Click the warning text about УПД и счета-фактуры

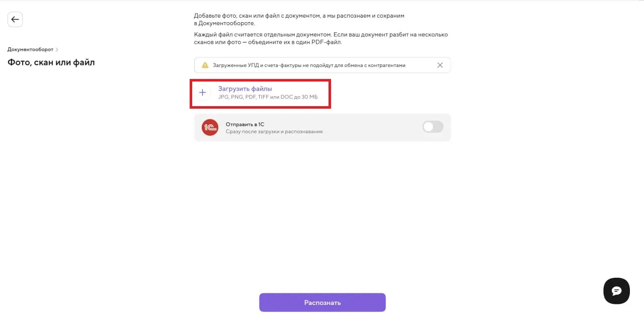coord(308,65)
